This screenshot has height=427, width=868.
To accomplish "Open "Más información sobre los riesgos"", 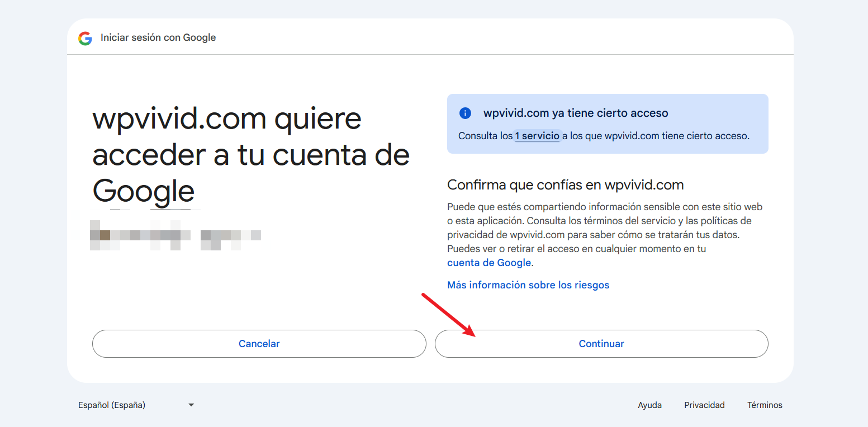I will (x=528, y=285).
